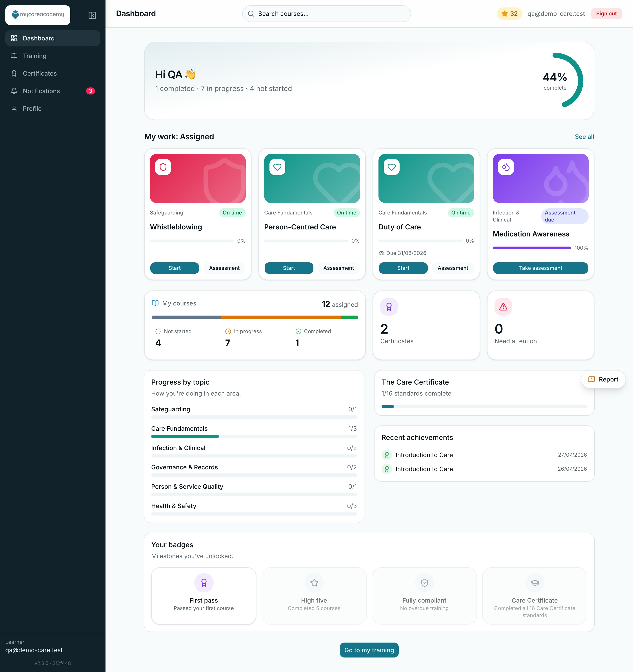Click the First pass badge icon
Viewport: 633px width, 672px height.
[204, 583]
